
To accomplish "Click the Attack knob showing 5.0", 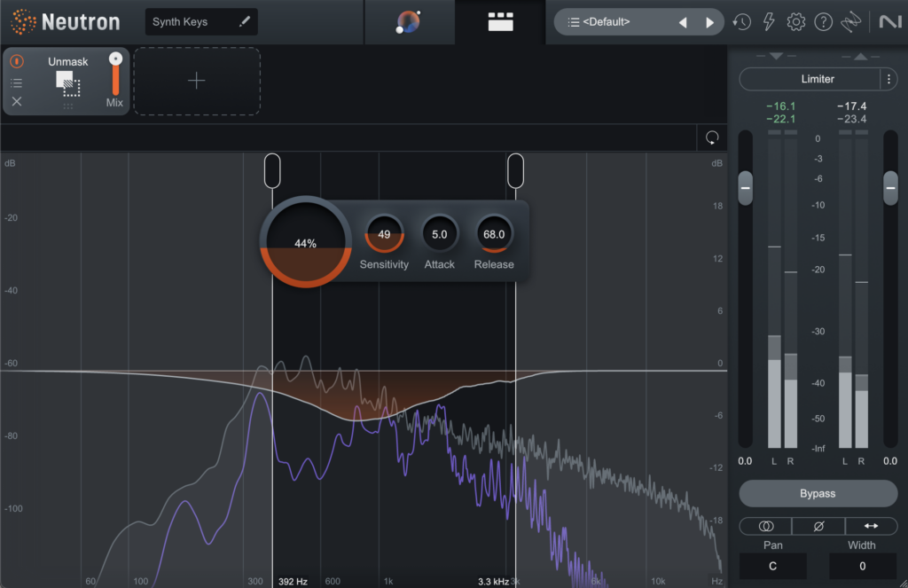I will pos(440,234).
